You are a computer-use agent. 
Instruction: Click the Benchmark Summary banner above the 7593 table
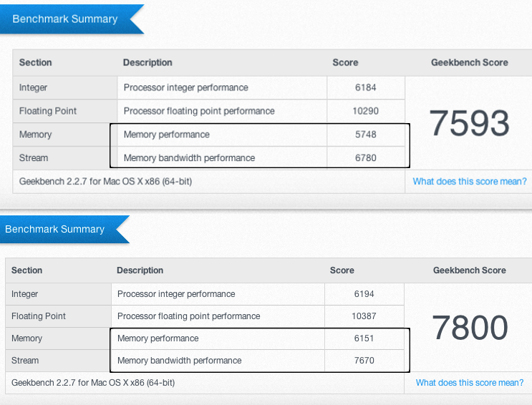65,19
